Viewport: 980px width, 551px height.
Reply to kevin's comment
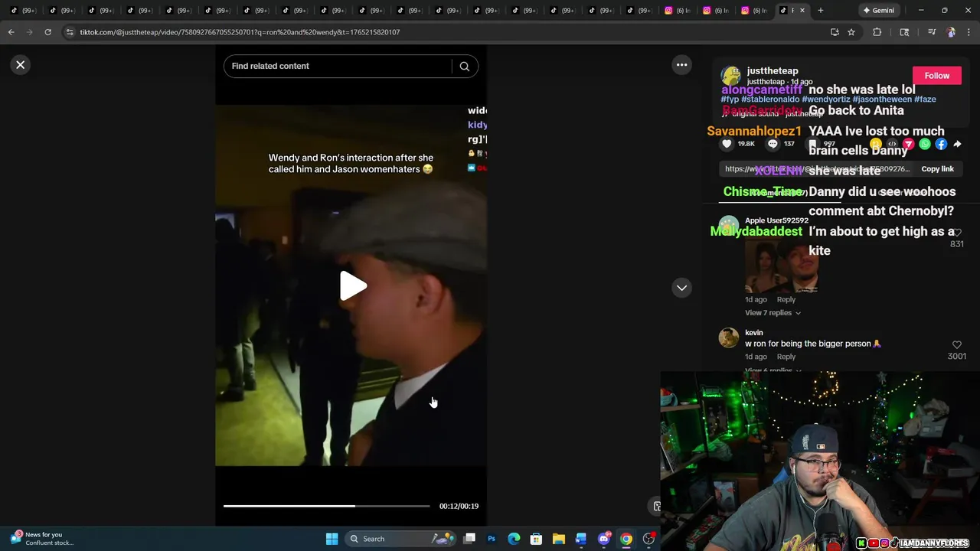[x=786, y=357]
